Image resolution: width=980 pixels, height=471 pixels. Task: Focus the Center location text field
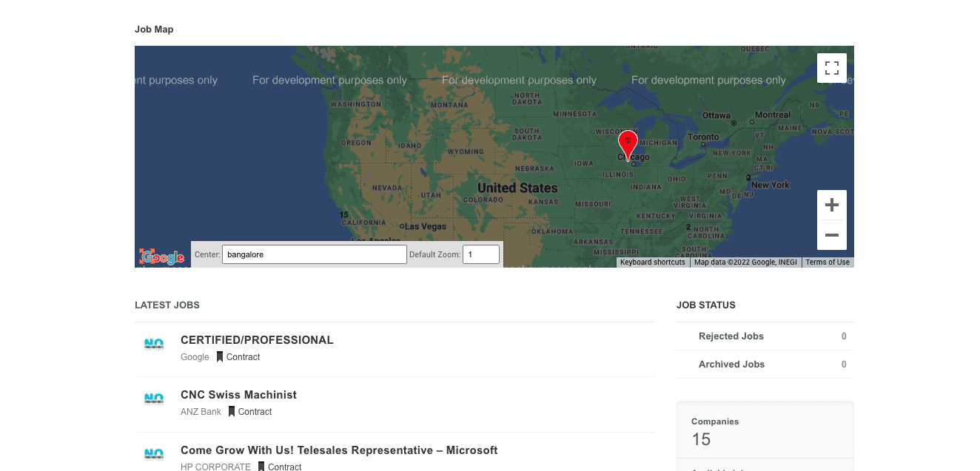coord(314,254)
